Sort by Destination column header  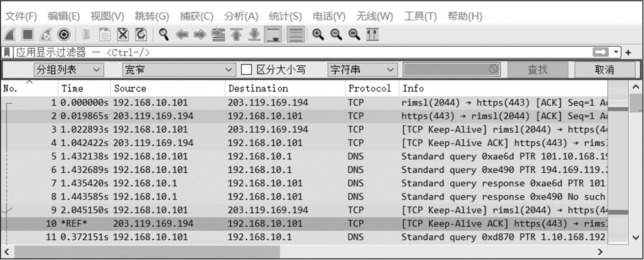(x=285, y=88)
